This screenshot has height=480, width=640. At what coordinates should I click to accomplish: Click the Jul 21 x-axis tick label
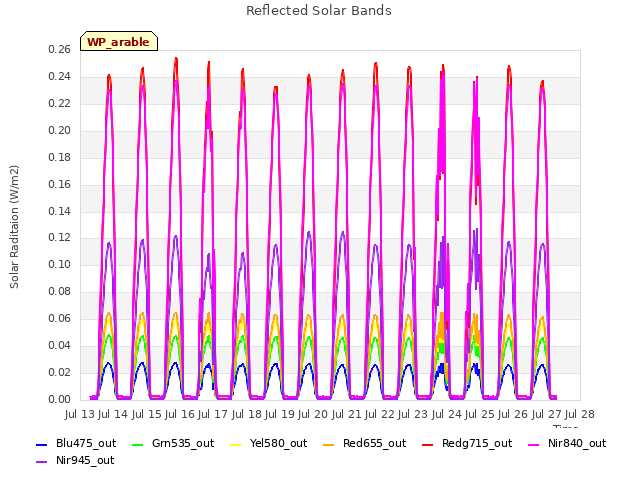pyautogui.click(x=347, y=414)
